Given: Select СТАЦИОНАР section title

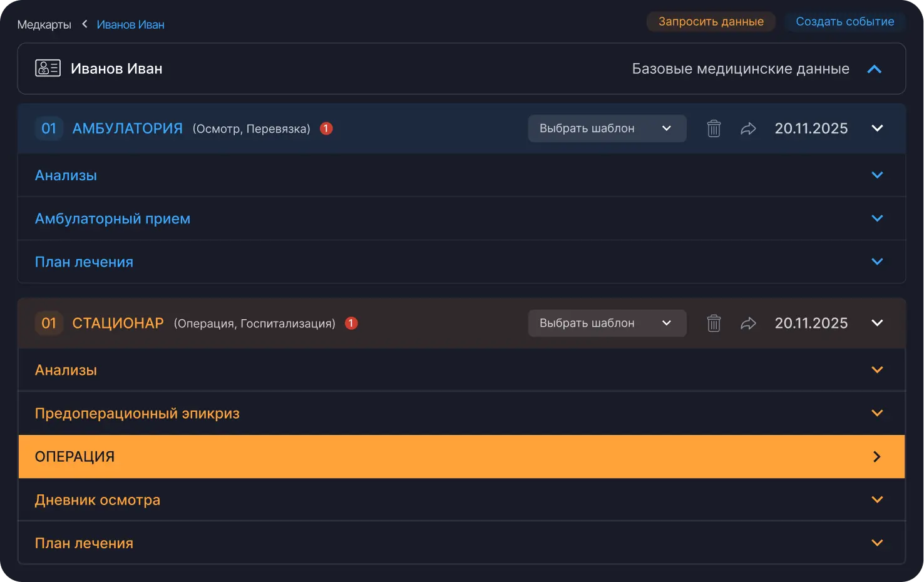Looking at the screenshot, I should pyautogui.click(x=118, y=323).
